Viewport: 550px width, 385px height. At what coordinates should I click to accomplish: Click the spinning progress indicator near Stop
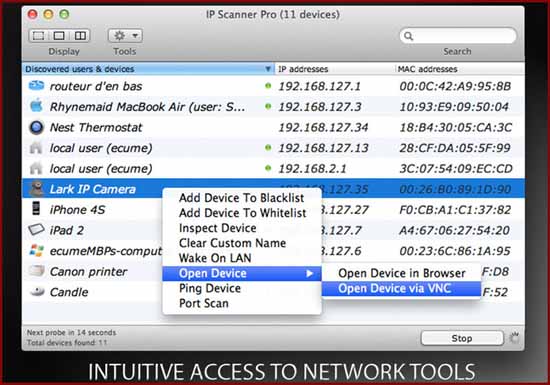[514, 338]
